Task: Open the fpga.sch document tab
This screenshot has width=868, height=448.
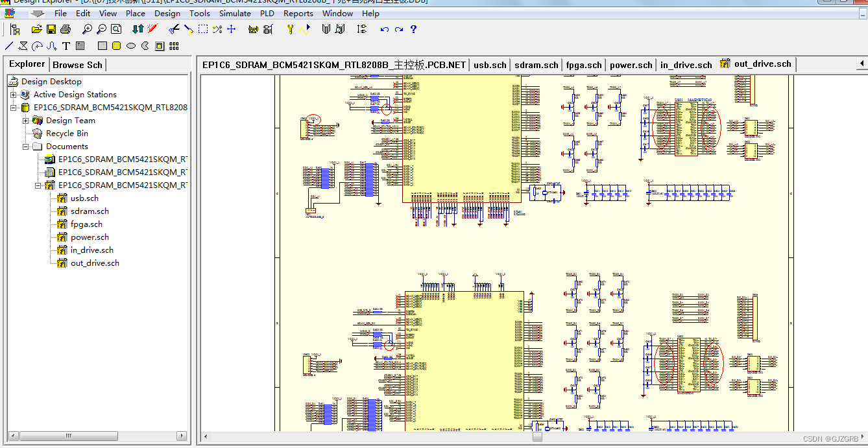Action: pos(583,64)
